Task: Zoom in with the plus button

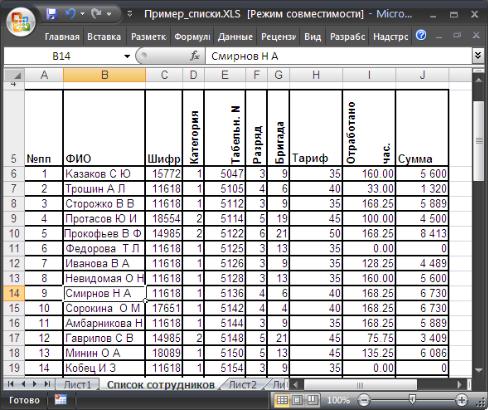Action: 462,400
